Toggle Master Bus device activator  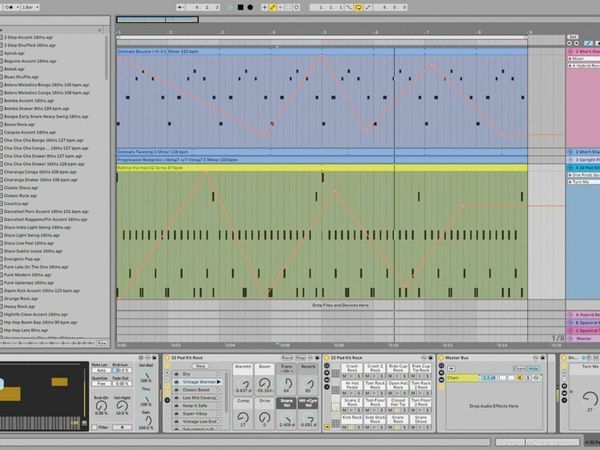[x=441, y=358]
